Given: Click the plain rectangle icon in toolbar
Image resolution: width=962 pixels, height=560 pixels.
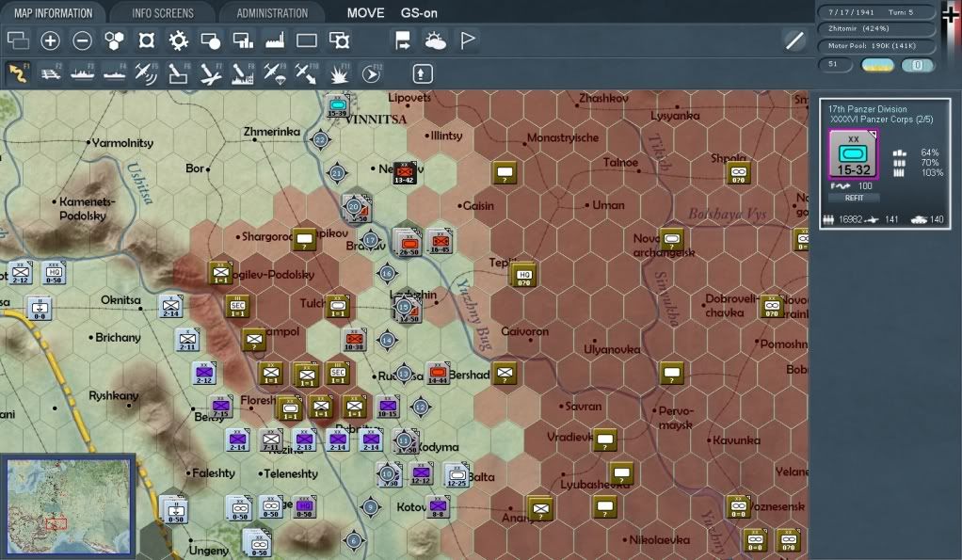Looking at the screenshot, I should pos(307,40).
